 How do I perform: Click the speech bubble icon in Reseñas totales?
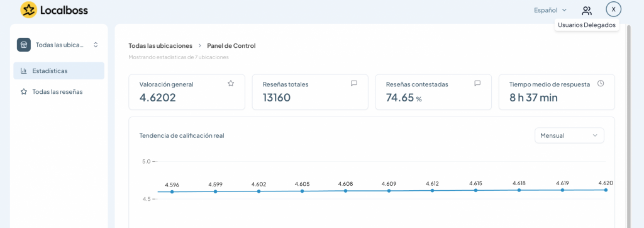[354, 84]
